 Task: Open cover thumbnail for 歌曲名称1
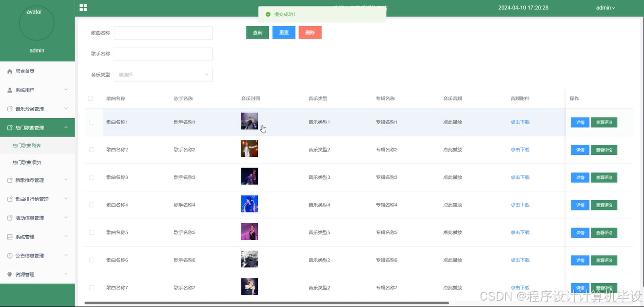(249, 121)
